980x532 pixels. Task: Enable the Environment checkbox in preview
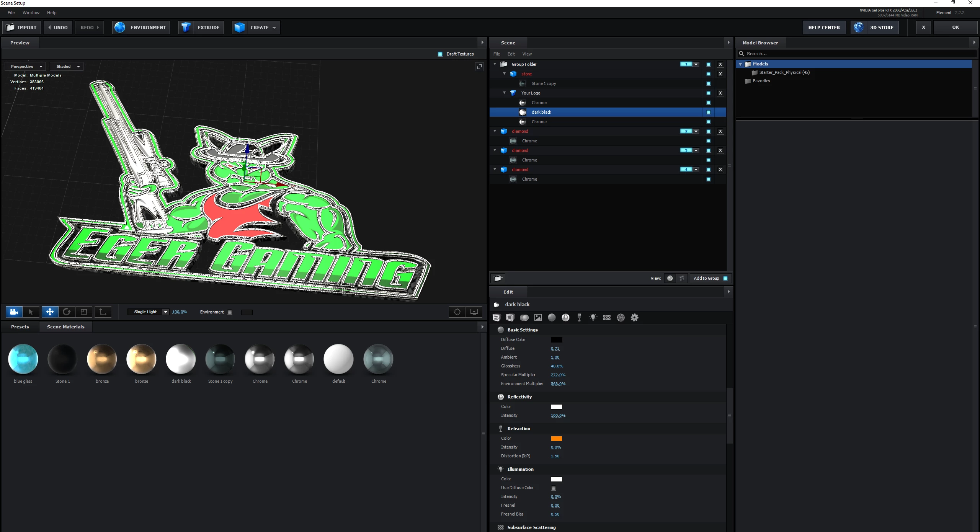coord(230,312)
